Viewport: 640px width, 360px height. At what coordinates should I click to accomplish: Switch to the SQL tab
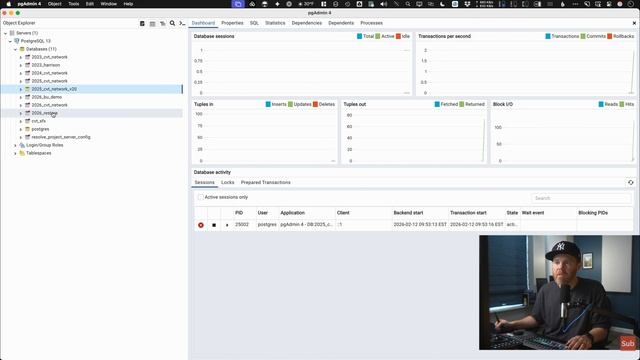point(254,23)
